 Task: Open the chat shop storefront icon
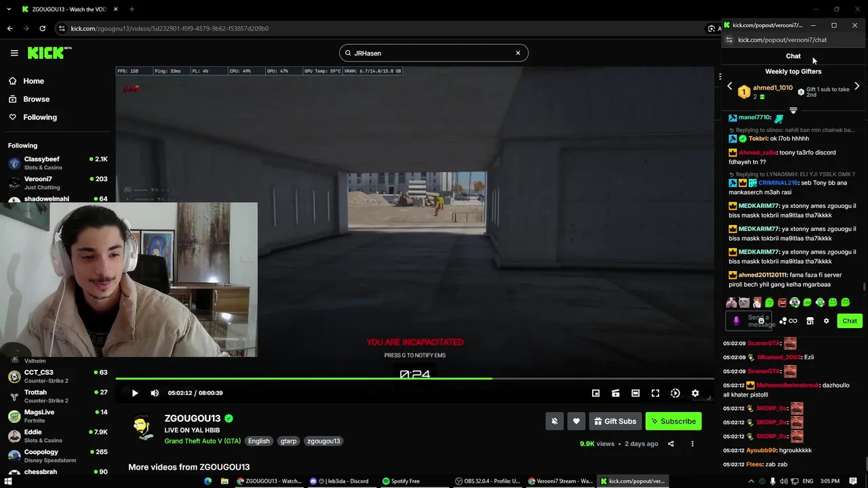click(x=810, y=321)
